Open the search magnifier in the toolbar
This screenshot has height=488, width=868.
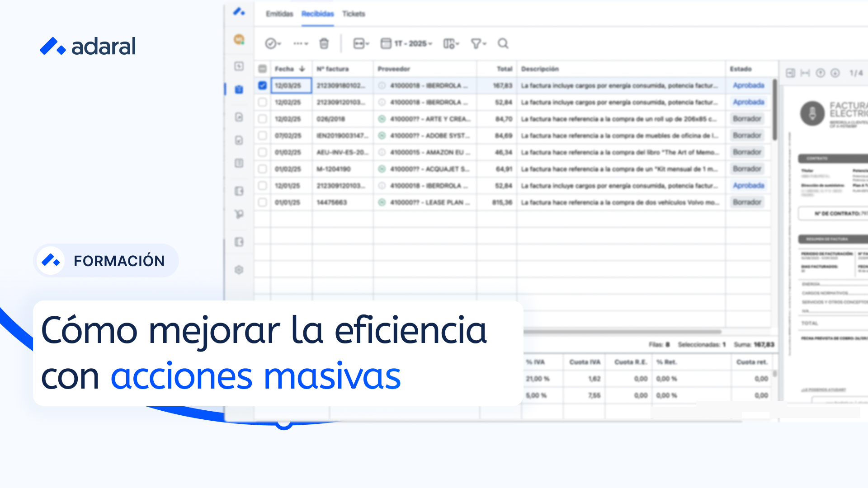pyautogui.click(x=503, y=43)
